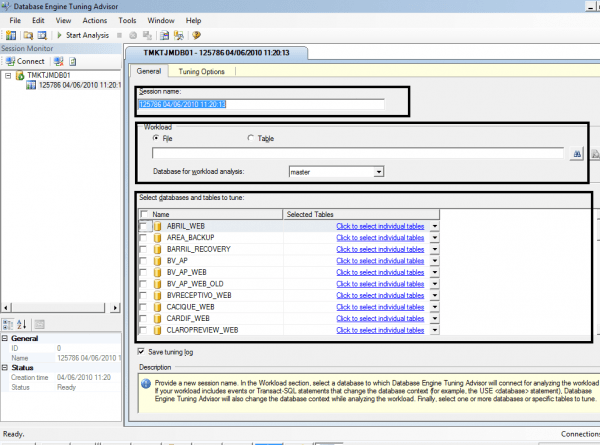Click select individual tables link for CACIQUE_WEB
The width and height of the screenshot is (600, 445).
pos(380,307)
